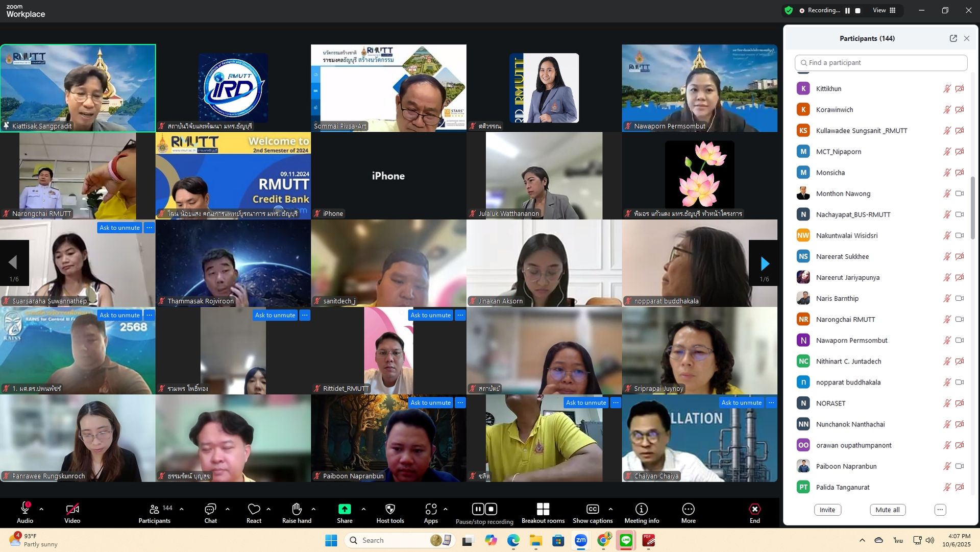
Task: Expand the Share options arrow
Action: click(363, 509)
